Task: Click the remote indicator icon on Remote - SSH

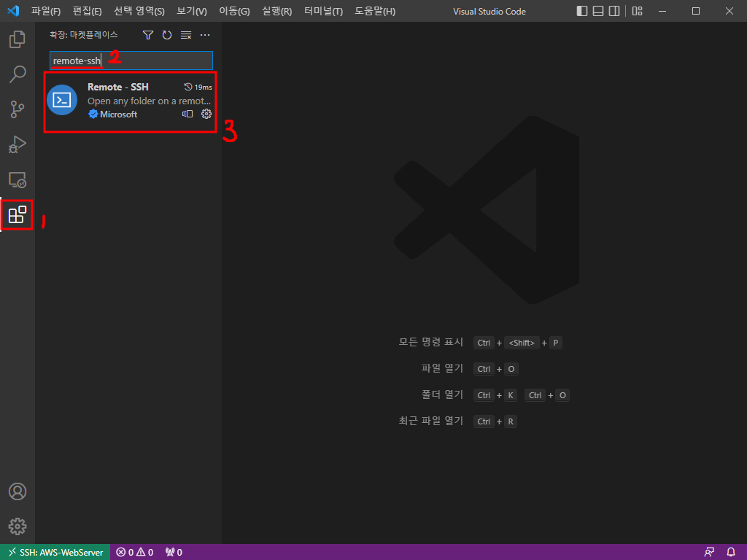Action: 187,114
